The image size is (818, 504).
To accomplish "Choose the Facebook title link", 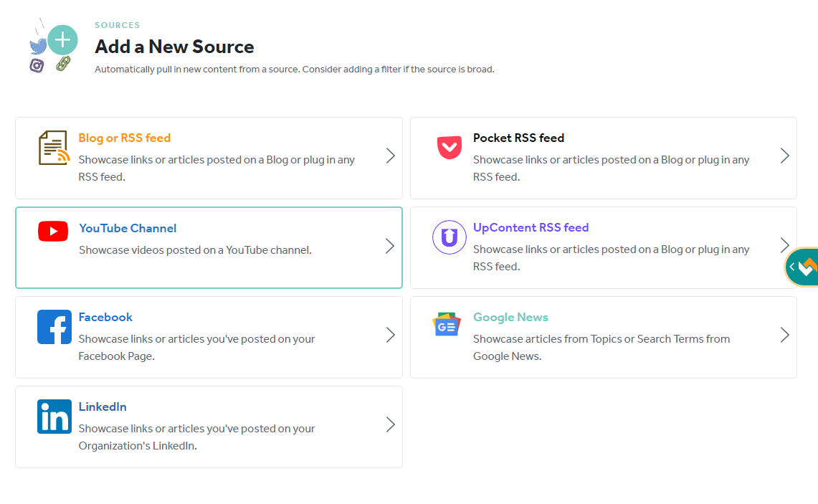I will [x=105, y=317].
